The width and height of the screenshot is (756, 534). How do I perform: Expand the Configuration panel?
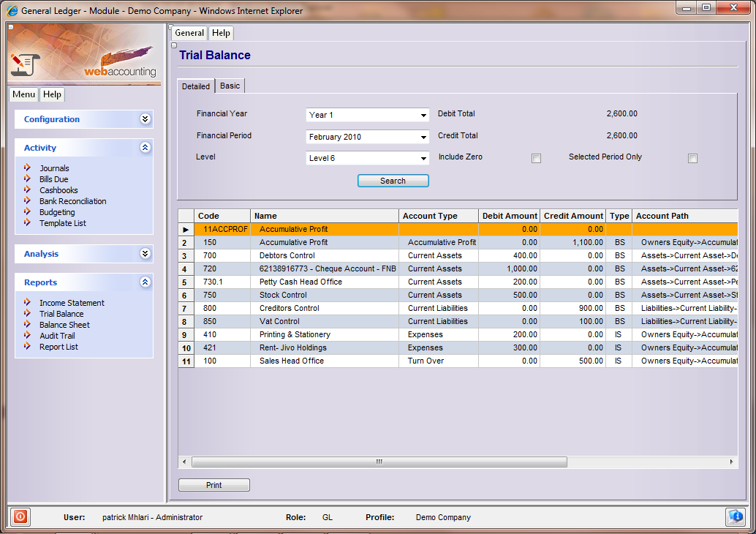(145, 119)
